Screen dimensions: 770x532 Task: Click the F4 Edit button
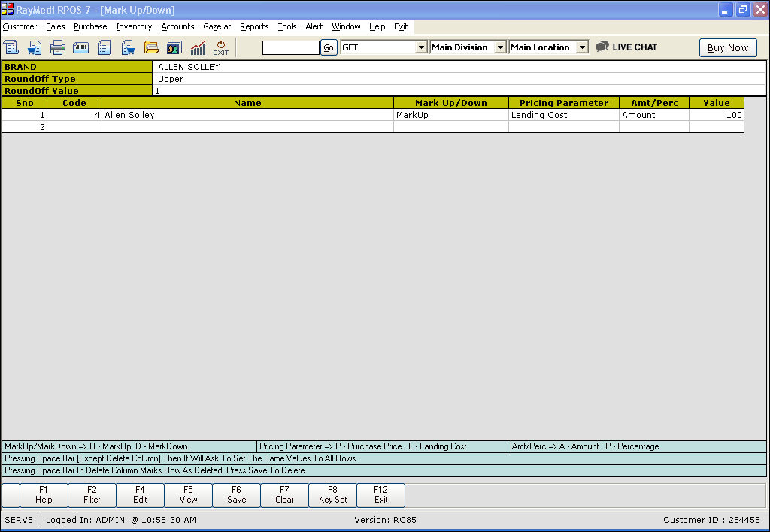[x=140, y=494]
